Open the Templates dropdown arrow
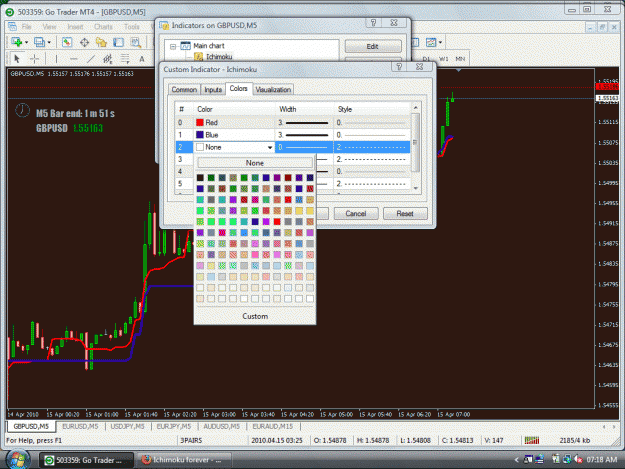This screenshot has width=625, height=469. (440, 42)
